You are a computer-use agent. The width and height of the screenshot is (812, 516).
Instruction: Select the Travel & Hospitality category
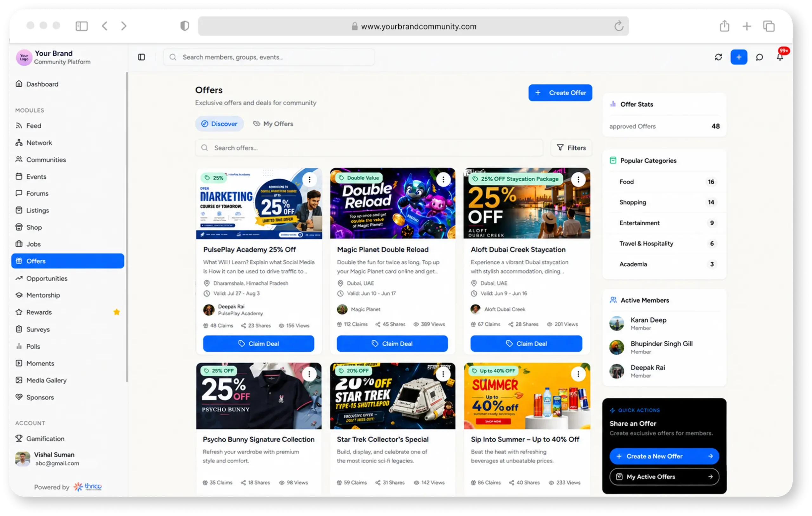(664, 244)
